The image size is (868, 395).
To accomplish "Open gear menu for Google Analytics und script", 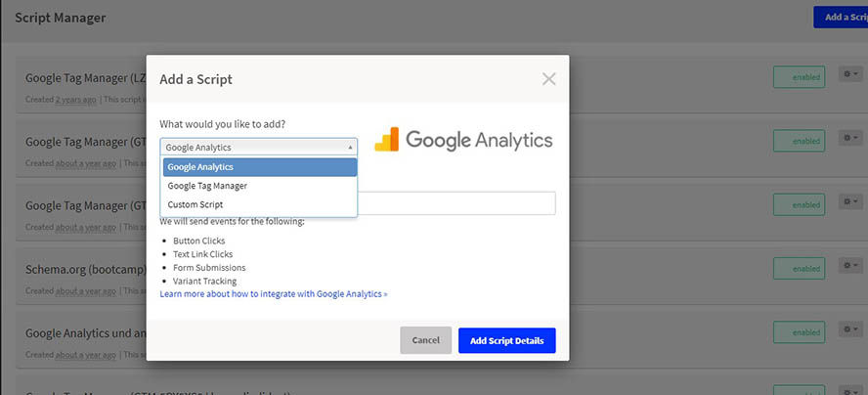I will pos(850,329).
